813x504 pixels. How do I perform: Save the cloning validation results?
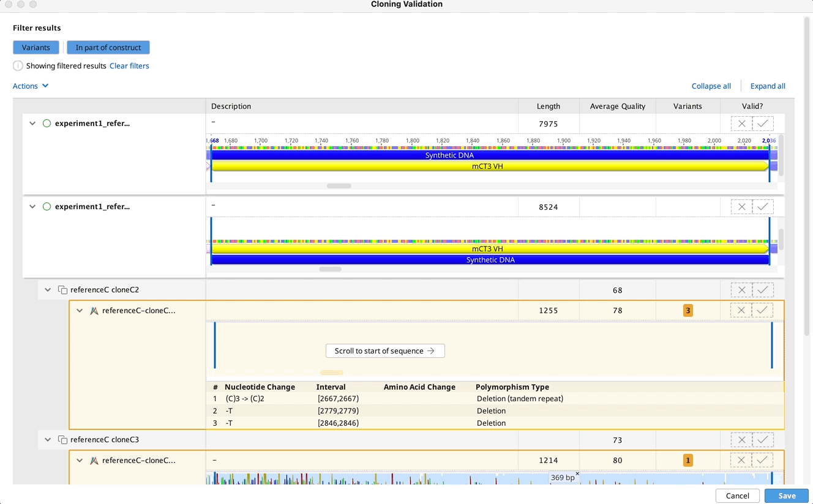click(787, 496)
